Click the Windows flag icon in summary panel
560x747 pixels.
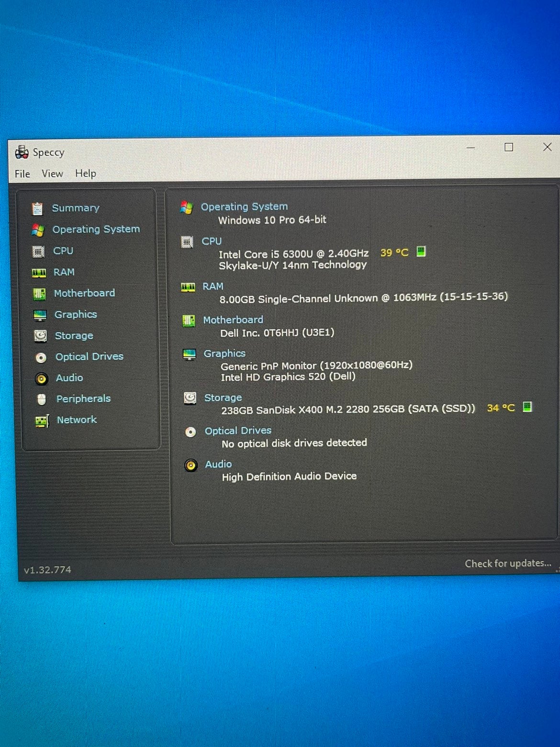[x=186, y=208]
